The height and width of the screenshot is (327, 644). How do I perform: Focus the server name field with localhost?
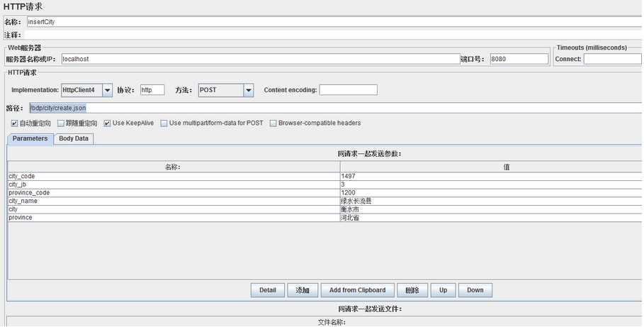click(261, 60)
